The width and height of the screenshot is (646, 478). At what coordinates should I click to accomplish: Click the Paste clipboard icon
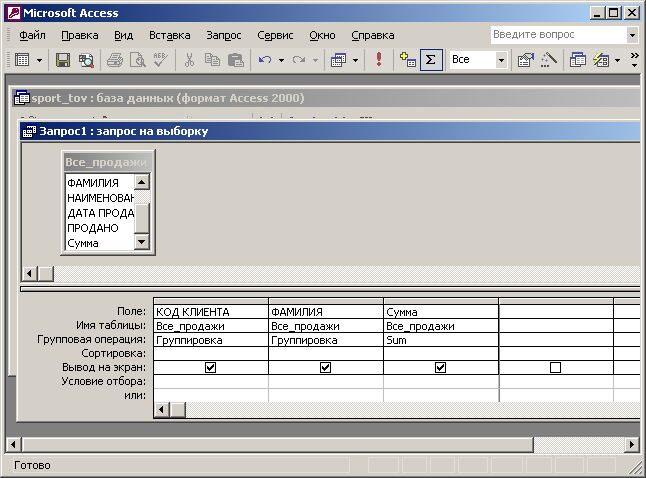pos(236,60)
